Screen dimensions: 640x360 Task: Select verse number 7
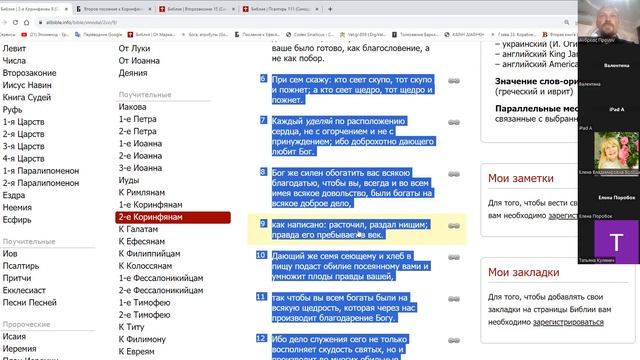(263, 120)
